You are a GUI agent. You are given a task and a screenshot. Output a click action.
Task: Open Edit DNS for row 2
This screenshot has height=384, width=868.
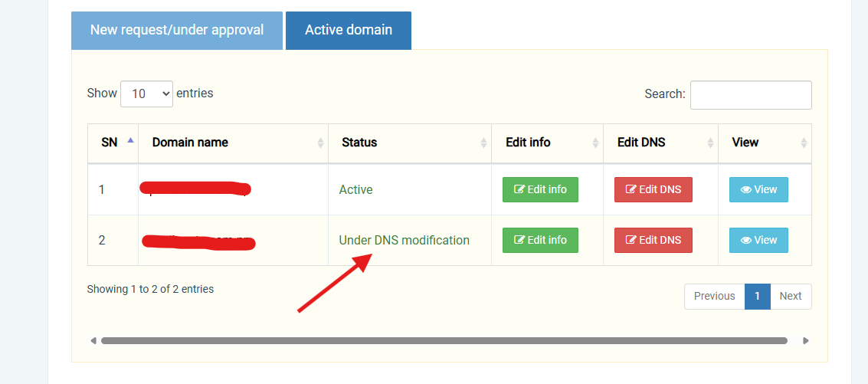tap(653, 240)
